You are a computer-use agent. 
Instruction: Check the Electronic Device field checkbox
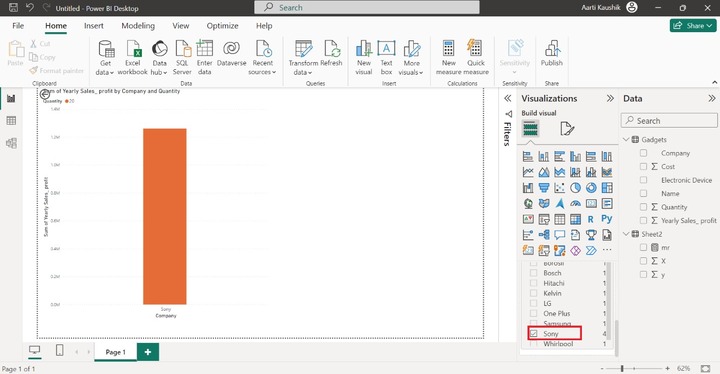(x=643, y=180)
